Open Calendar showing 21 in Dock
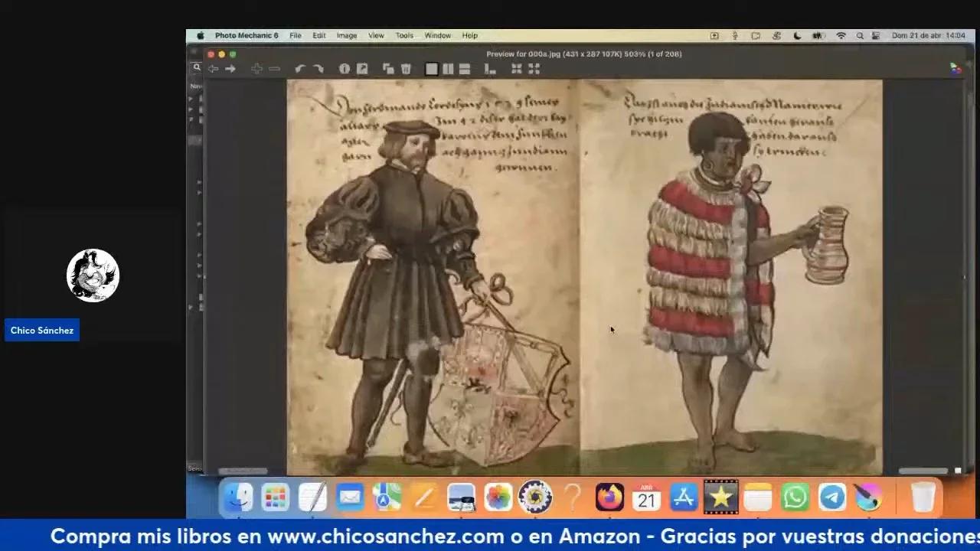Screen dimensions: 980x551 click(x=647, y=497)
